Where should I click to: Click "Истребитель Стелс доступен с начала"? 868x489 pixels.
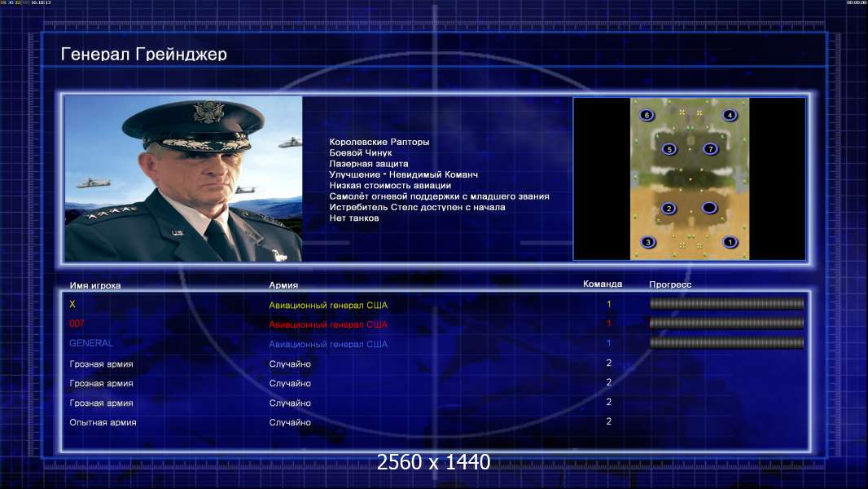(x=417, y=207)
